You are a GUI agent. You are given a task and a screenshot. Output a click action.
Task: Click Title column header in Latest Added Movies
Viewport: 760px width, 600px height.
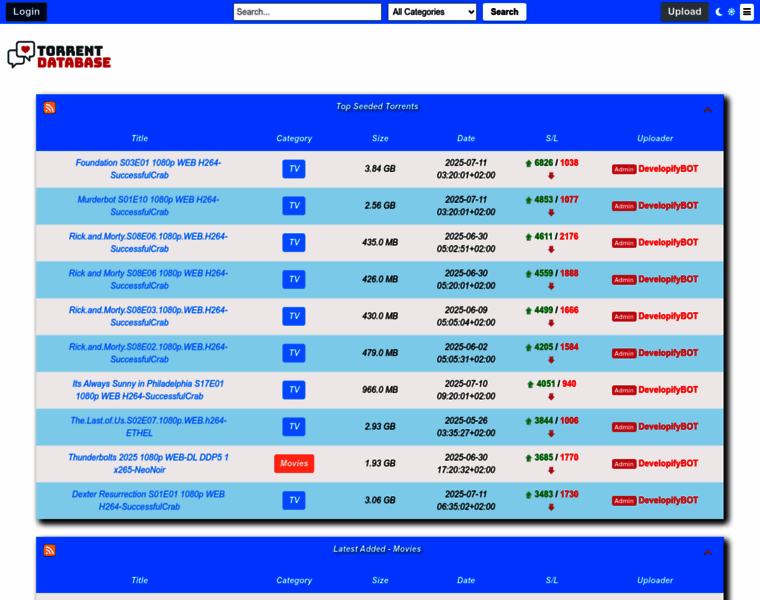[140, 580]
